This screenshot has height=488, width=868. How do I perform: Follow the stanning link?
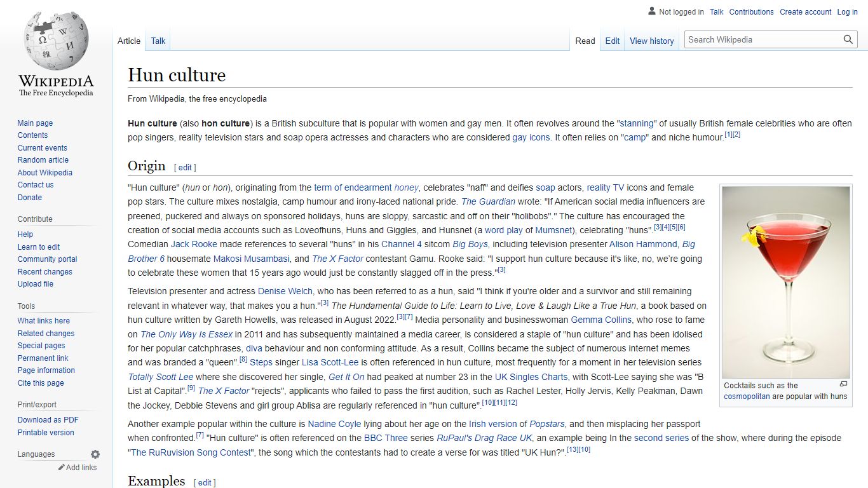coord(637,123)
